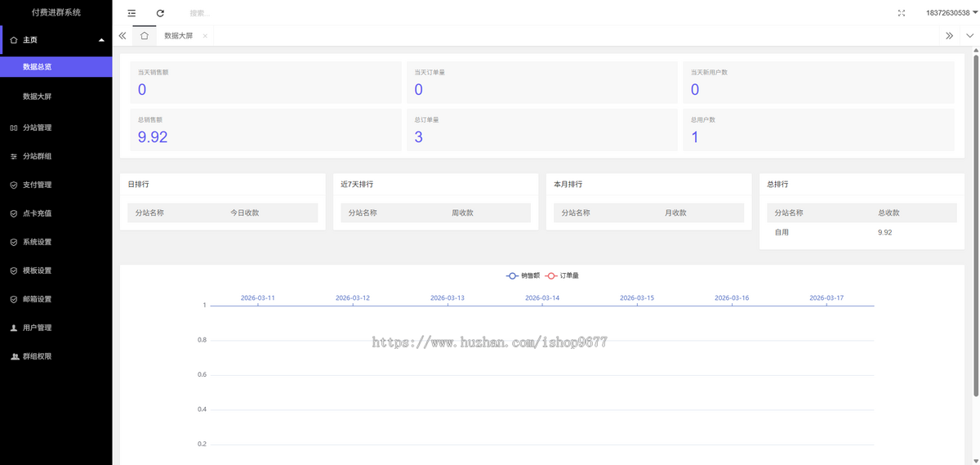
Task: Select 数据总览 in the sidebar
Action: (x=56, y=67)
